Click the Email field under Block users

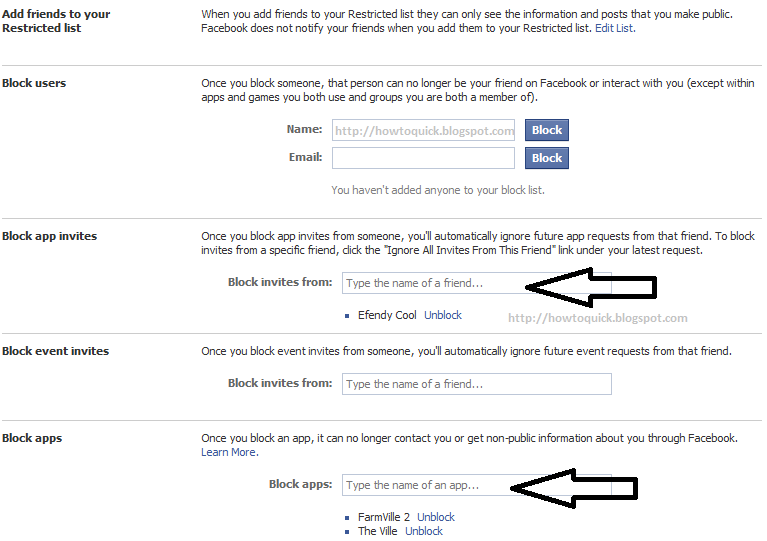point(423,158)
